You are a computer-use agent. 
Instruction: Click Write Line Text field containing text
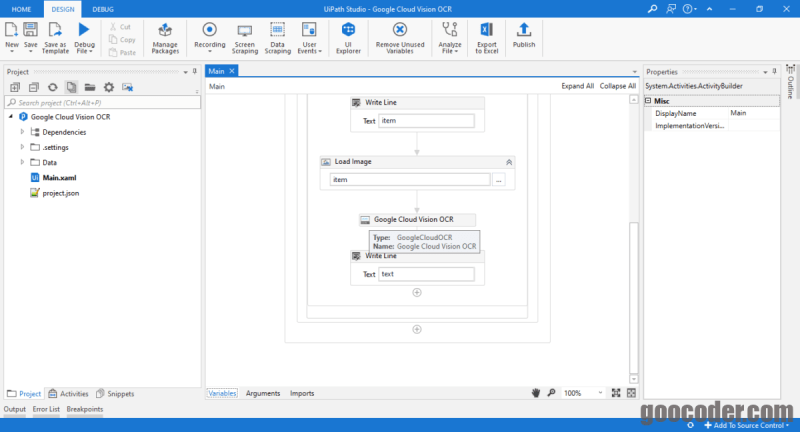pos(427,274)
